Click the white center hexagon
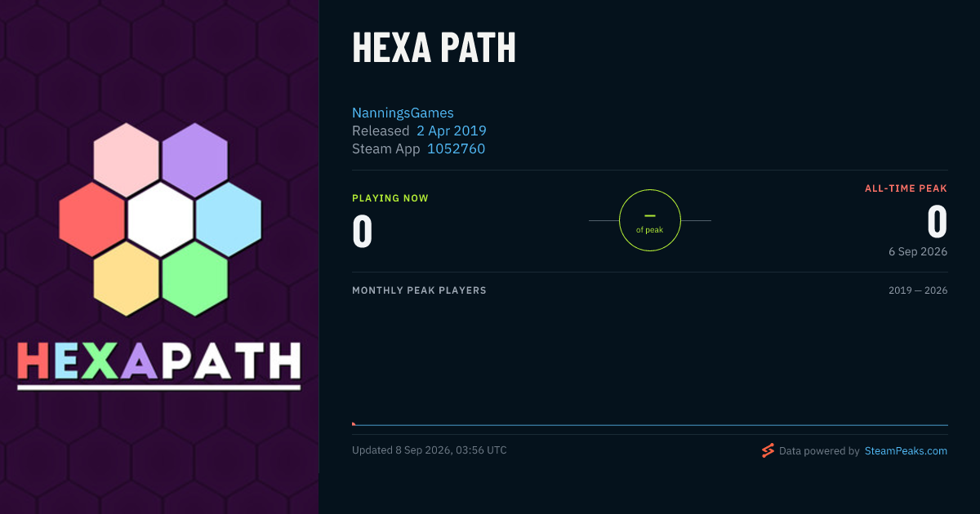This screenshot has height=514, width=980. pyautogui.click(x=160, y=219)
